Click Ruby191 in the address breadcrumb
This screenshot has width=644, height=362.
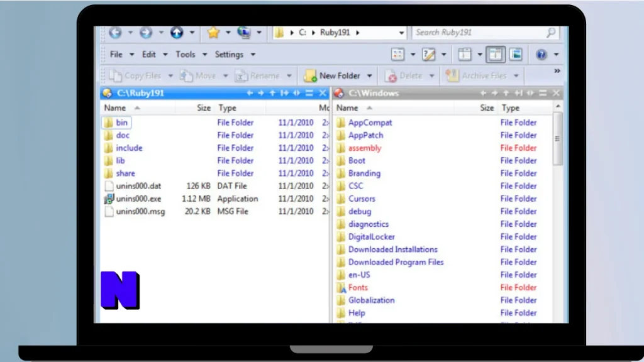(x=335, y=33)
